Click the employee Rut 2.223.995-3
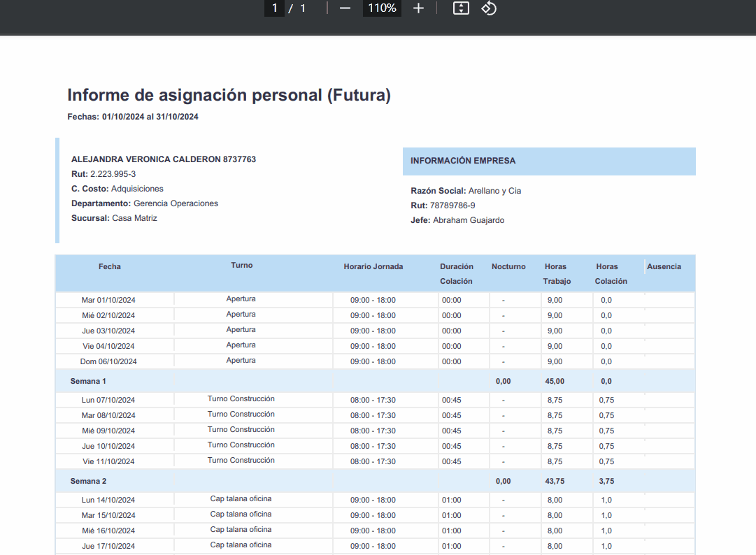756x555 pixels. pyautogui.click(x=104, y=174)
